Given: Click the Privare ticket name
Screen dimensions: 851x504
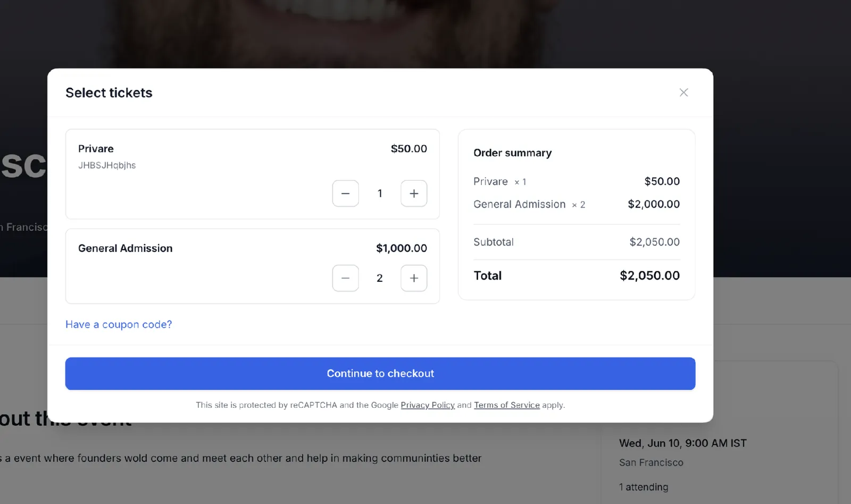Looking at the screenshot, I should (x=96, y=149).
